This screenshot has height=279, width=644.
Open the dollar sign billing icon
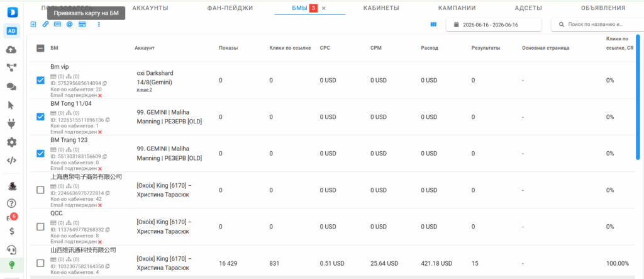coord(12,231)
